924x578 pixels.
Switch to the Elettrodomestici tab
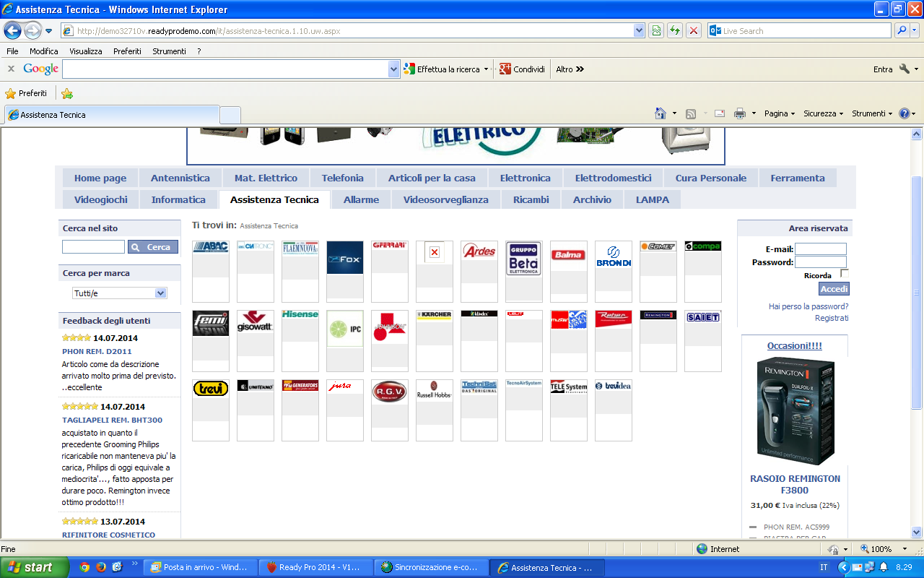pos(613,178)
